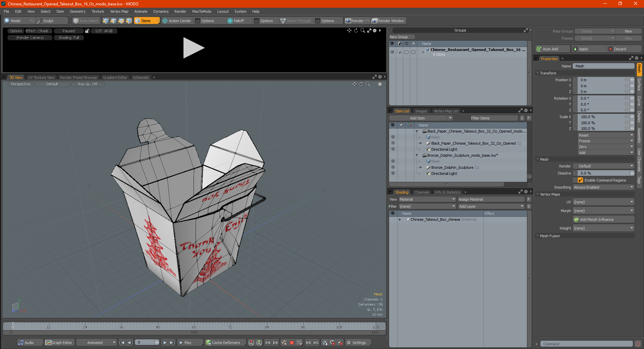Adjust the Dissolve 0.0 % slider field

603,173
